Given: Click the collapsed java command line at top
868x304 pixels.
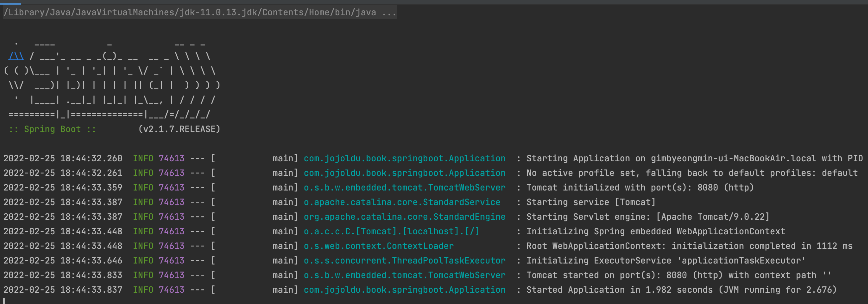Looking at the screenshot, I should 200,13.
